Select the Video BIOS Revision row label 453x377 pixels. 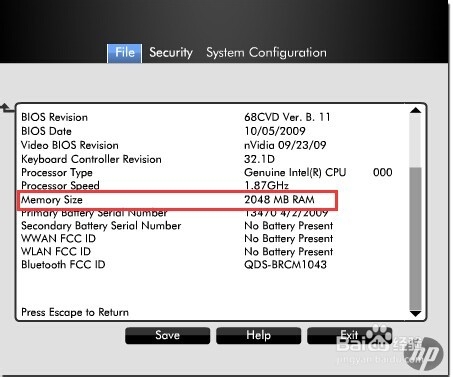[x=70, y=145]
